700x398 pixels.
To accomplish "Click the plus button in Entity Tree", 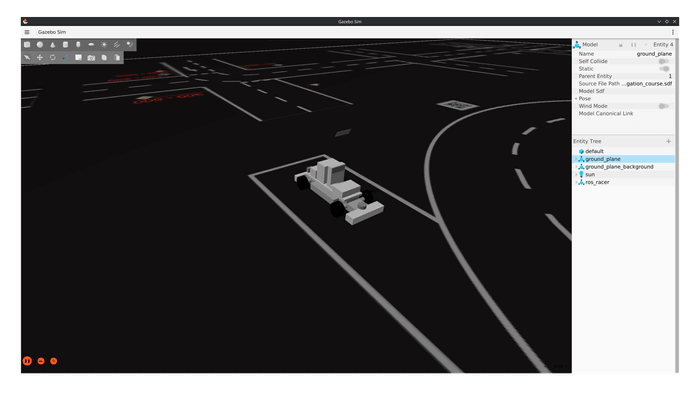I will pos(668,141).
